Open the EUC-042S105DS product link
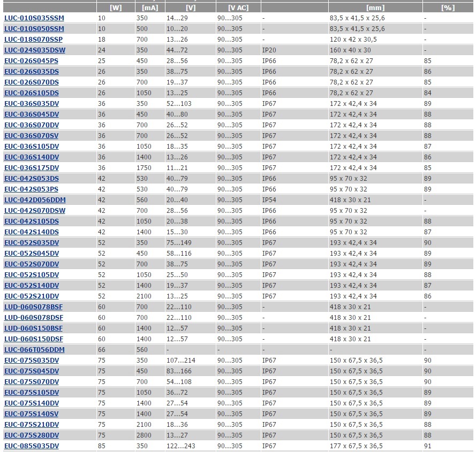Viewport: 476px width, 452px height. [x=32, y=221]
